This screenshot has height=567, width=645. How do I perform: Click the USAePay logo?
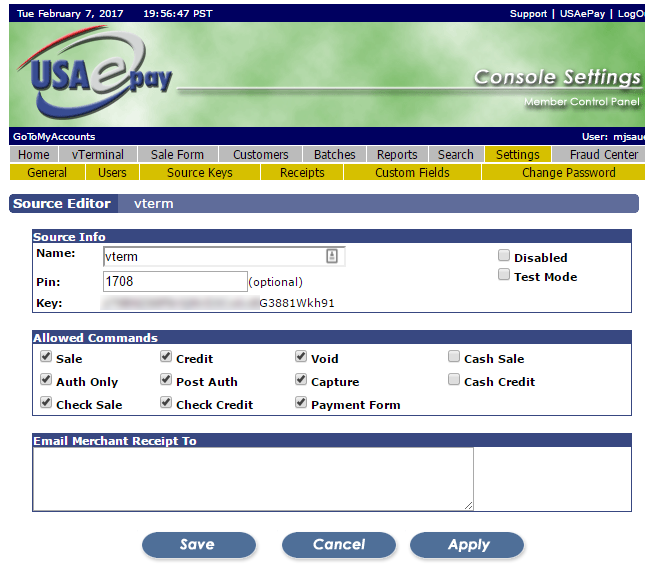(94, 73)
